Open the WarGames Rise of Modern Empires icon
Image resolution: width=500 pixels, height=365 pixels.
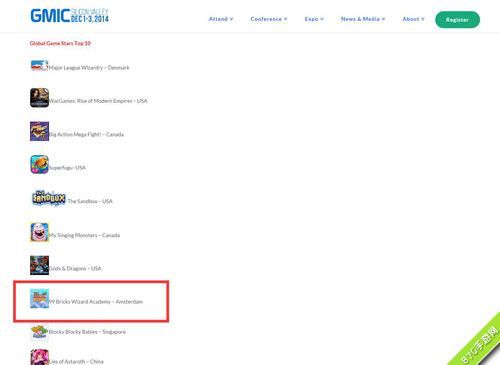[39, 98]
